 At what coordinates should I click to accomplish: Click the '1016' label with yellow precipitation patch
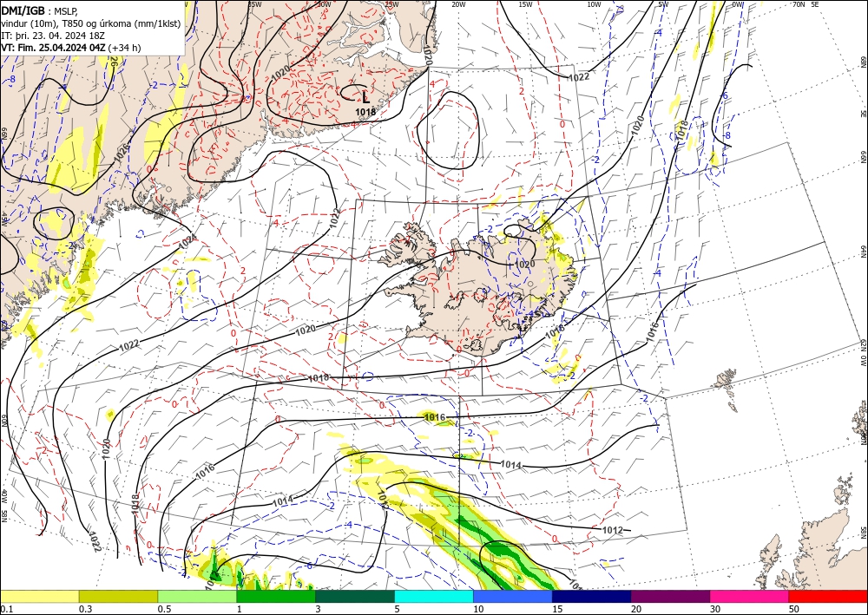point(435,417)
